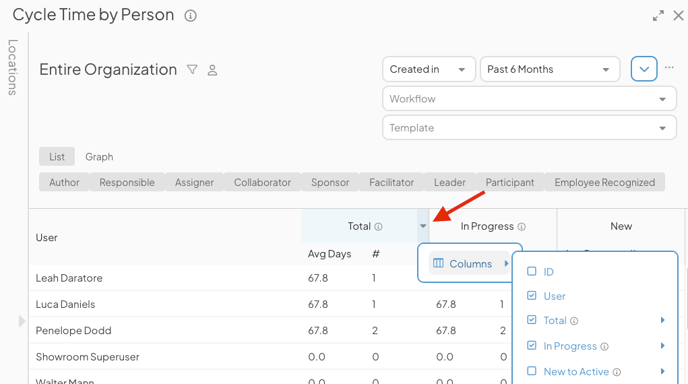Open the Past 6 Months date range dropdown
Viewport: 688px width, 384px height.
(550, 69)
